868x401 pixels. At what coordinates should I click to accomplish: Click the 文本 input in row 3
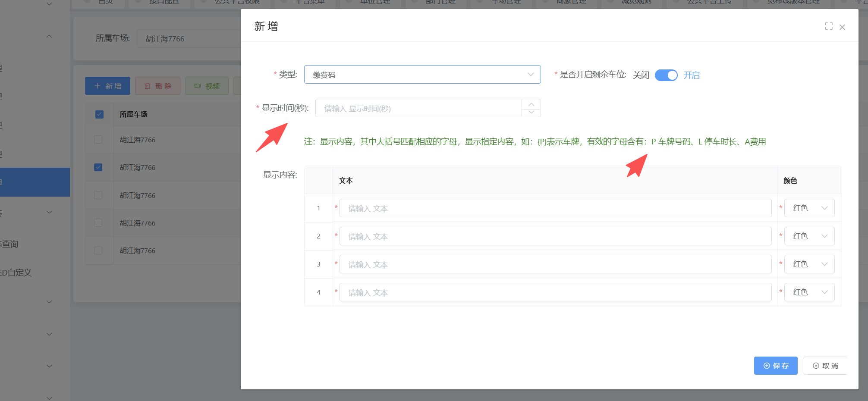(555, 264)
